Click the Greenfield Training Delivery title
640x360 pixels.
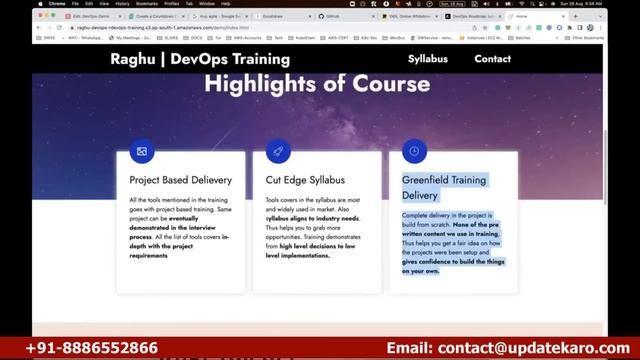[444, 188]
